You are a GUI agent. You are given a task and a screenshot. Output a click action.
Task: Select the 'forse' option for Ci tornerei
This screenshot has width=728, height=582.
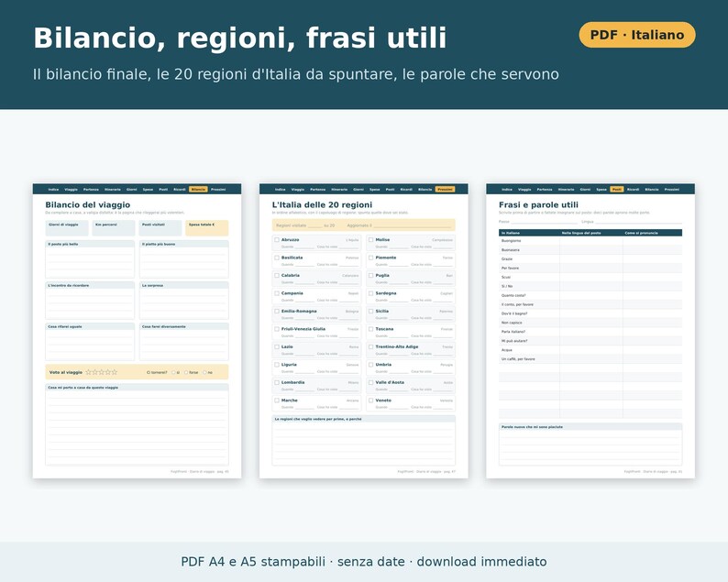tap(186, 372)
